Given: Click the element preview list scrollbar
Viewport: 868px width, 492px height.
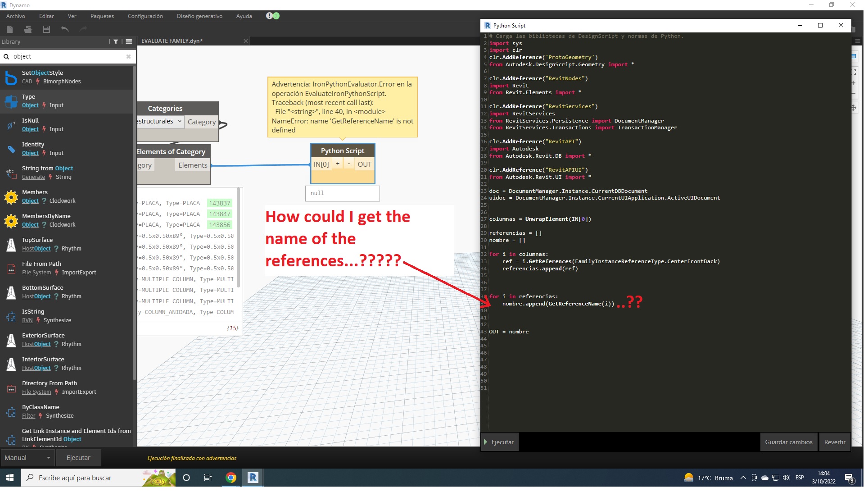Looking at the screenshot, I should click(x=239, y=238).
